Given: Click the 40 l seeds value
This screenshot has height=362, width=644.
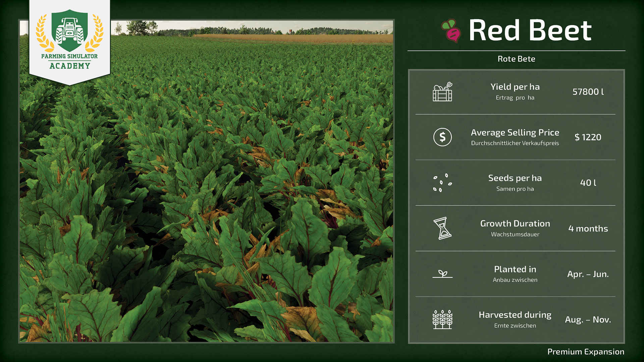Looking at the screenshot, I should click(x=588, y=183).
